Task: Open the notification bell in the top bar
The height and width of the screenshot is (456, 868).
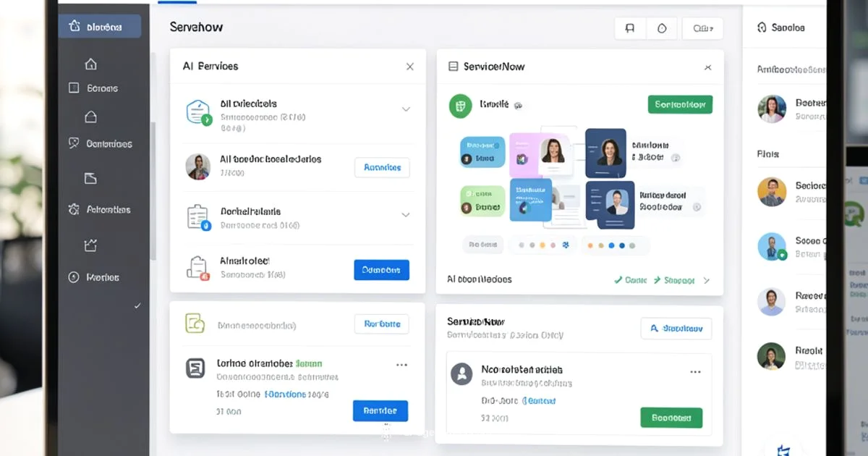Action: pyautogui.click(x=662, y=28)
